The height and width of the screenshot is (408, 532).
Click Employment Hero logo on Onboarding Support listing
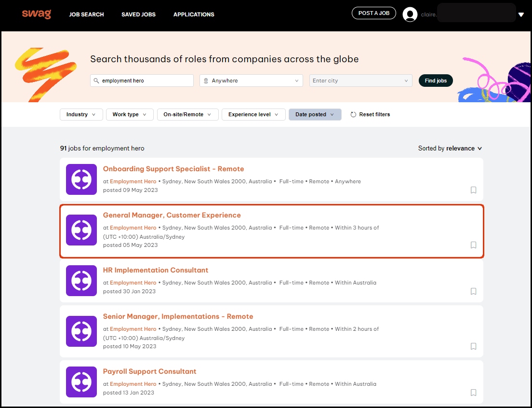point(81,179)
